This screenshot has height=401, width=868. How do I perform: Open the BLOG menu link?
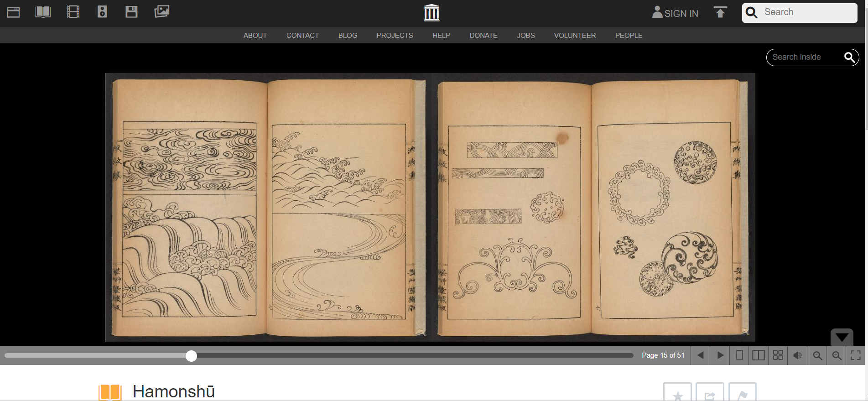click(x=348, y=36)
